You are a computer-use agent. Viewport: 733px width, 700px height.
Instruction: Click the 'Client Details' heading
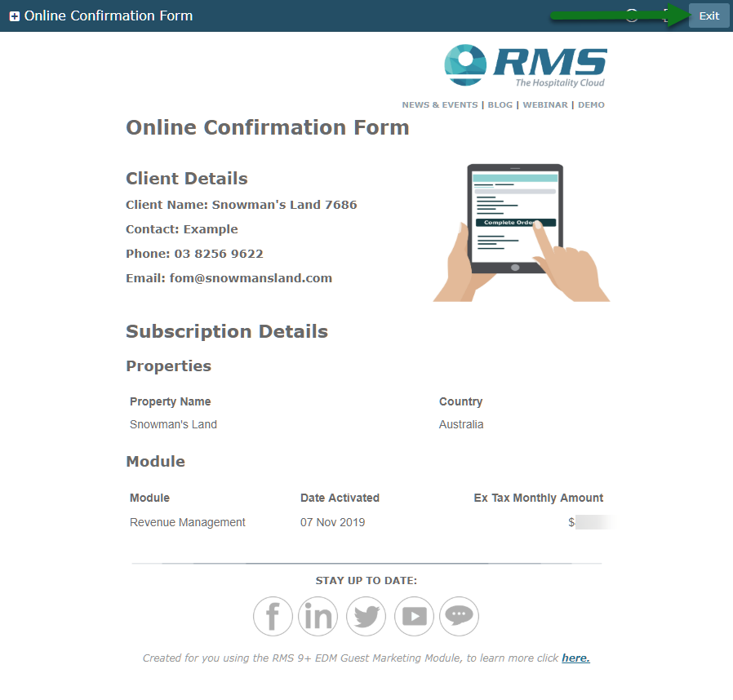coord(187,179)
